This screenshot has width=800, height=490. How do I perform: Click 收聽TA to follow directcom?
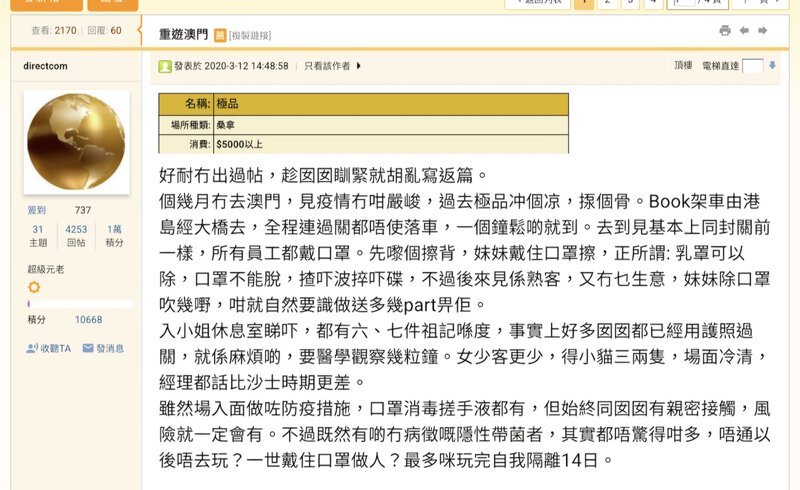coord(48,348)
